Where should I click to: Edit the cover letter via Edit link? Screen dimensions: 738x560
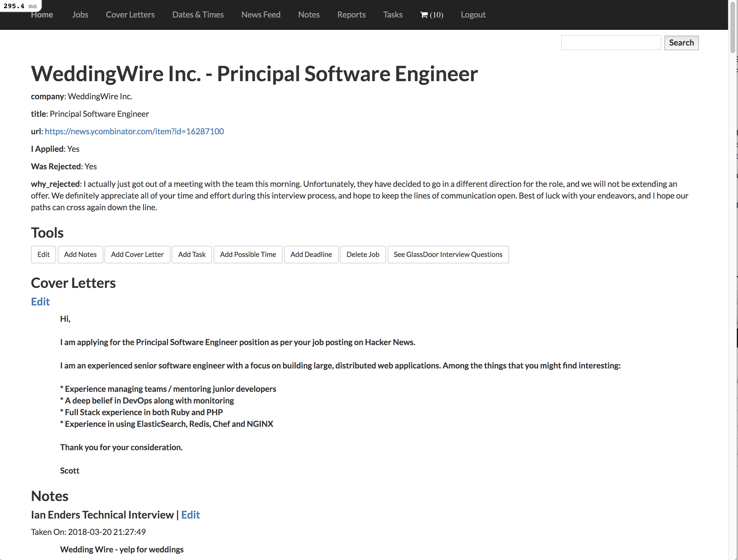click(x=40, y=302)
